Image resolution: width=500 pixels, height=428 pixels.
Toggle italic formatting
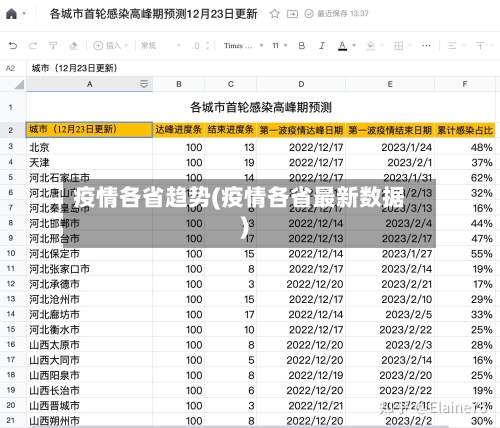(322, 45)
